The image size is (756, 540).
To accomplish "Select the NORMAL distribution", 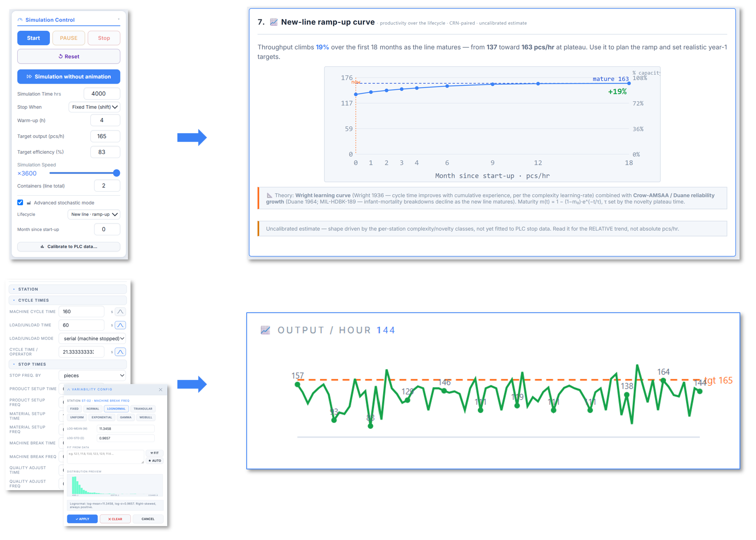I will pyautogui.click(x=92, y=409).
